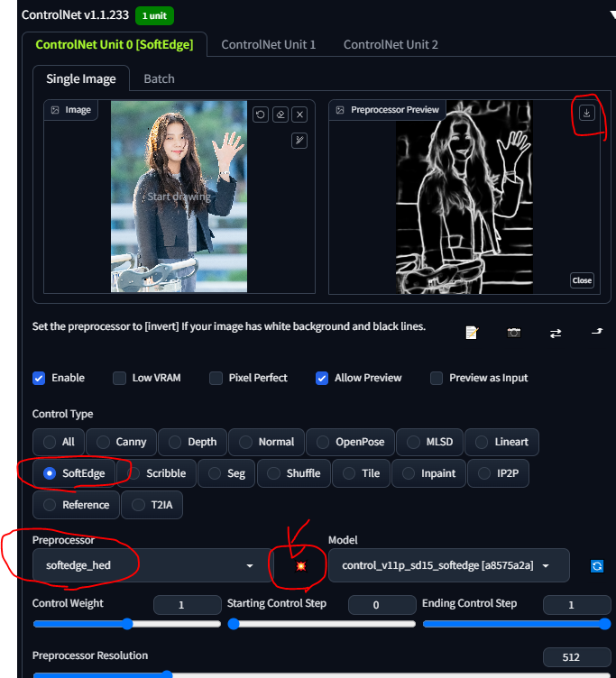Click the soft edge preview image
Viewport: 616px width, 678px height.
click(464, 197)
